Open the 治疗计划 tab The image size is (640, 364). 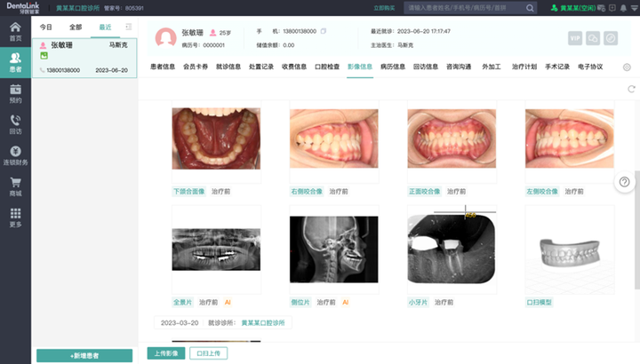click(x=524, y=67)
